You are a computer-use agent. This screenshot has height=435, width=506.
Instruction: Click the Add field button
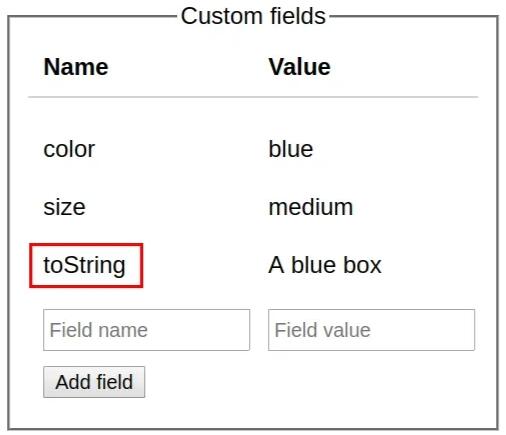click(x=94, y=382)
